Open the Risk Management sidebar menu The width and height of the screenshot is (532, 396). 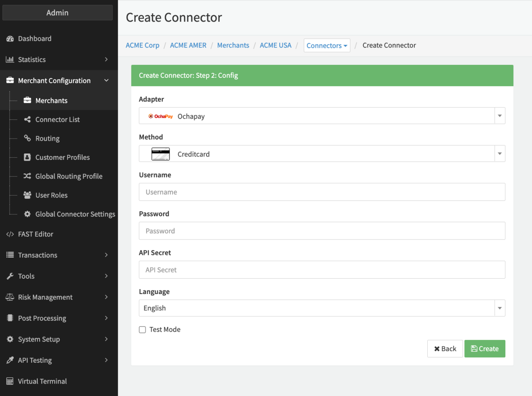click(x=58, y=297)
